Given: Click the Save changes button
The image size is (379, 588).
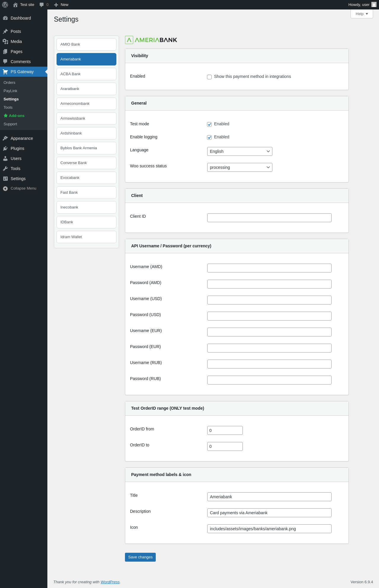Looking at the screenshot, I should coord(140,557).
